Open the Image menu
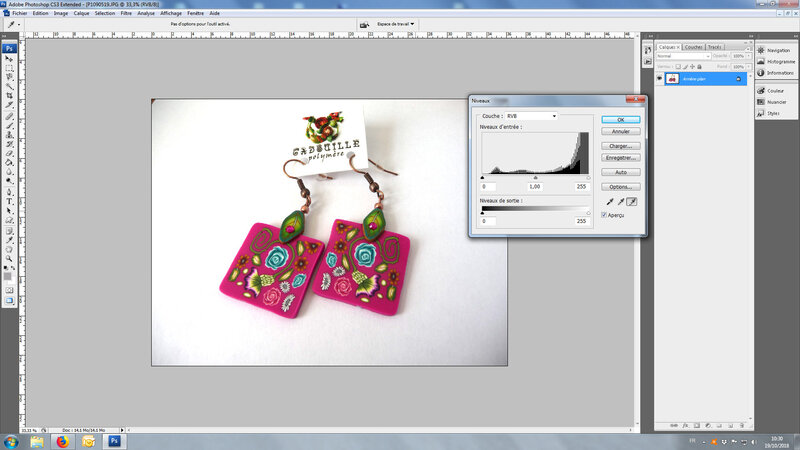This screenshot has height=450, width=800. 61,13
